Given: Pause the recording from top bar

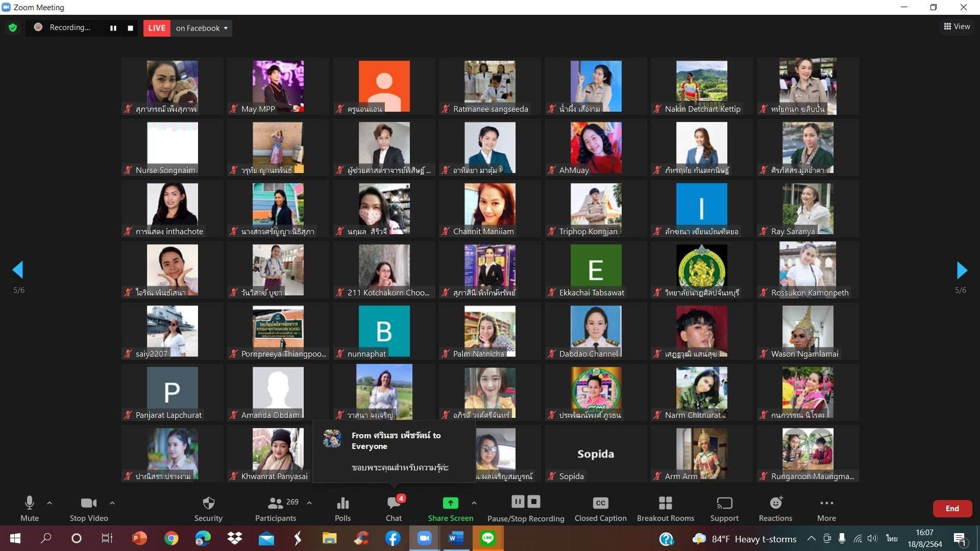Looking at the screenshot, I should click(x=113, y=28).
